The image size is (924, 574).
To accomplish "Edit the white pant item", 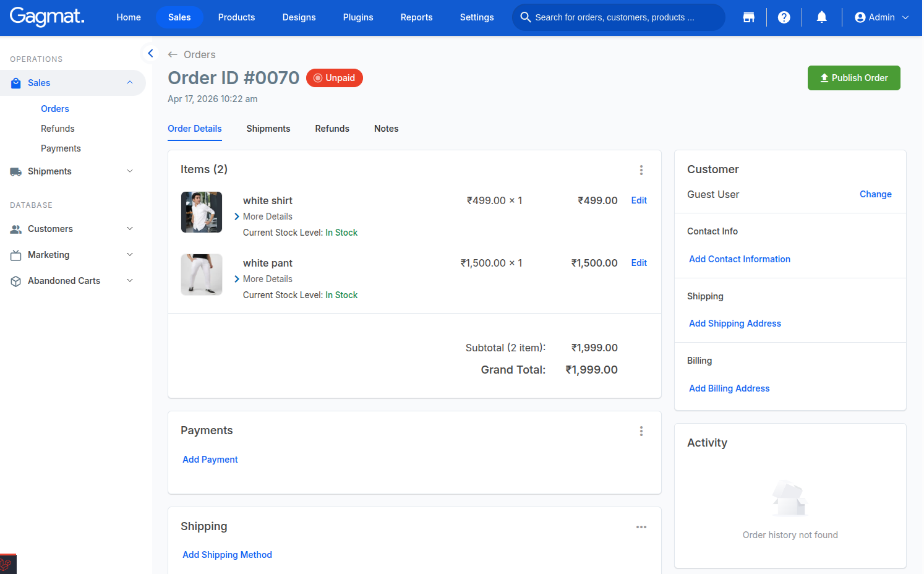I will pyautogui.click(x=639, y=263).
